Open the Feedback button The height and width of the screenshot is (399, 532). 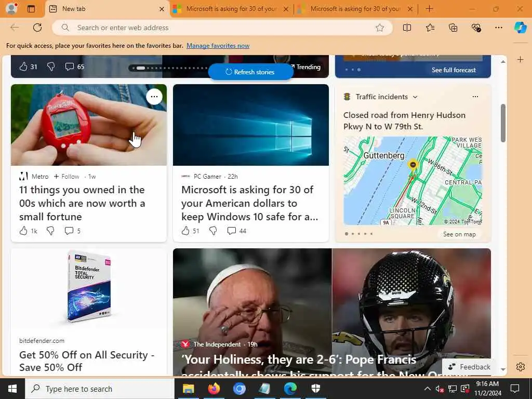tap(469, 367)
